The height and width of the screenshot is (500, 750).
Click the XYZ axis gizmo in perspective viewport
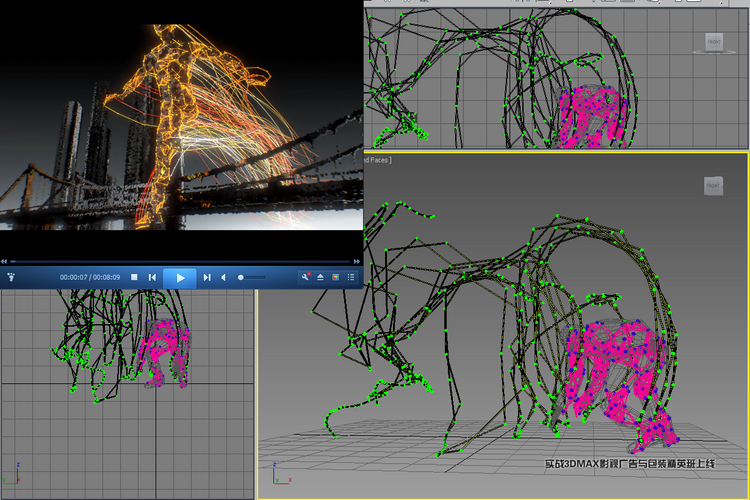[x=282, y=474]
